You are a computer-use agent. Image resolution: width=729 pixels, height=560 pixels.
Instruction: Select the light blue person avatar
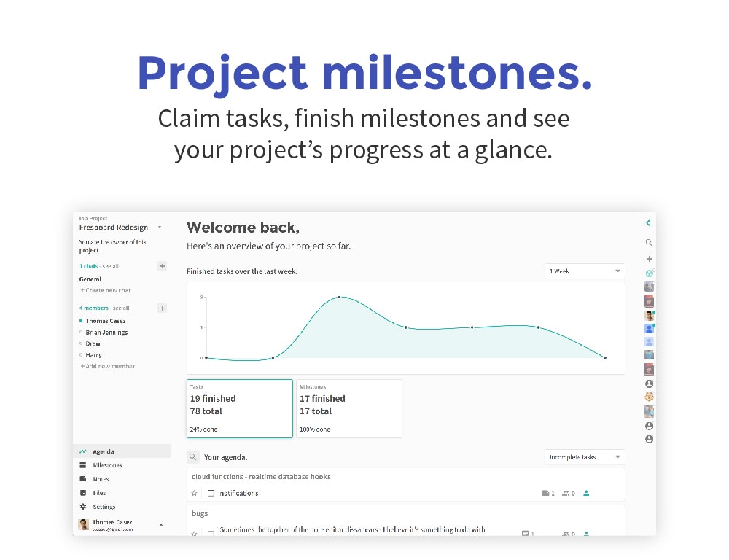(649, 342)
